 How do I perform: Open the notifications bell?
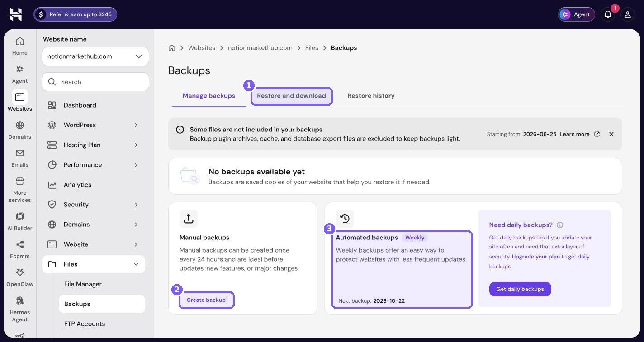click(x=608, y=14)
